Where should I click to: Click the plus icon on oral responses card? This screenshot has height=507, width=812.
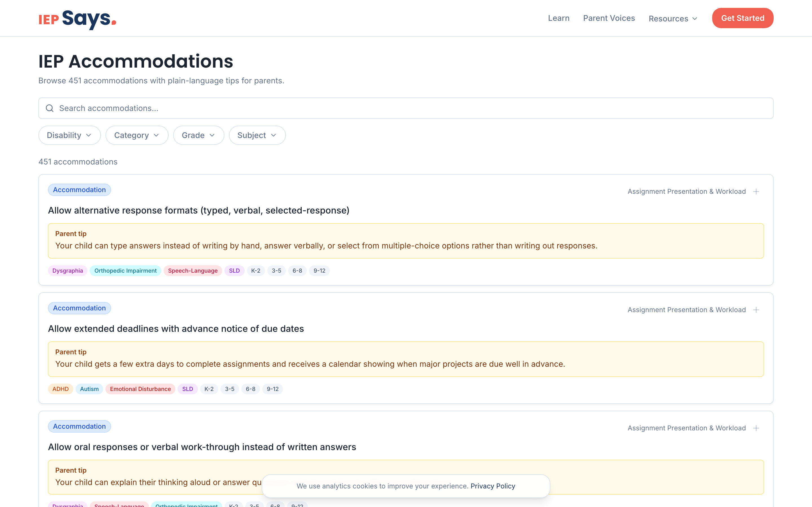[x=756, y=428]
